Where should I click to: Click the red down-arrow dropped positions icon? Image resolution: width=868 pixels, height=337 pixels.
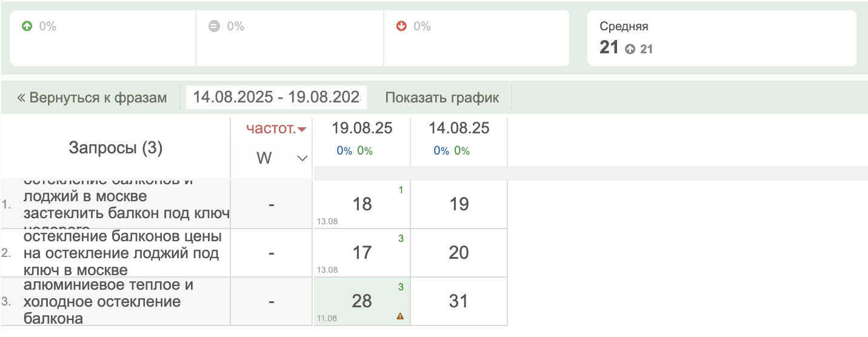(401, 27)
